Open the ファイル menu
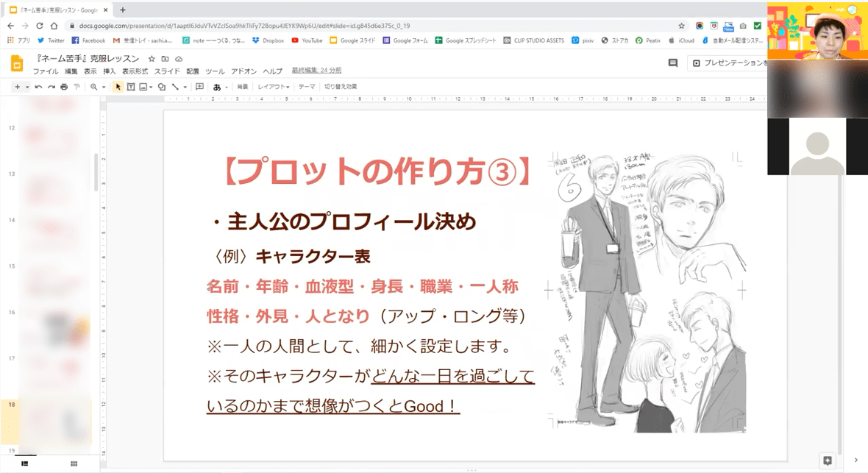The image size is (868, 473). (x=46, y=71)
